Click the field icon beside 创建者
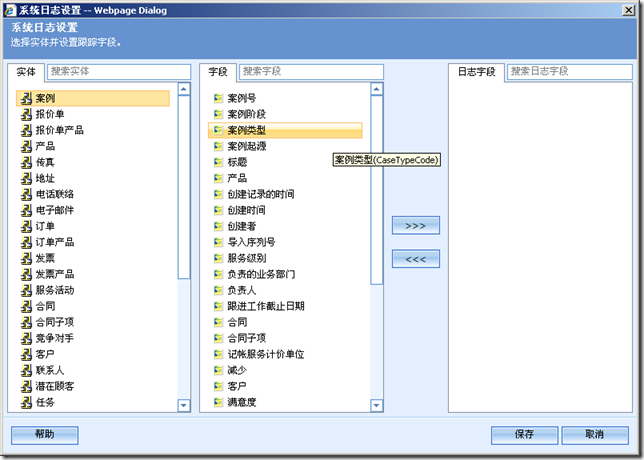The height and width of the screenshot is (460, 644). tap(218, 226)
